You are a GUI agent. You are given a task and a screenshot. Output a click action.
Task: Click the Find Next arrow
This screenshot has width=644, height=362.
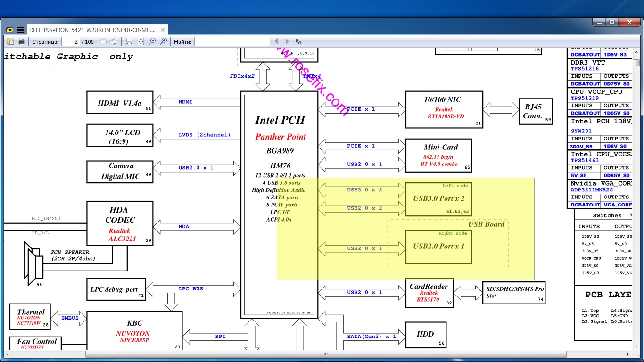coord(287,41)
